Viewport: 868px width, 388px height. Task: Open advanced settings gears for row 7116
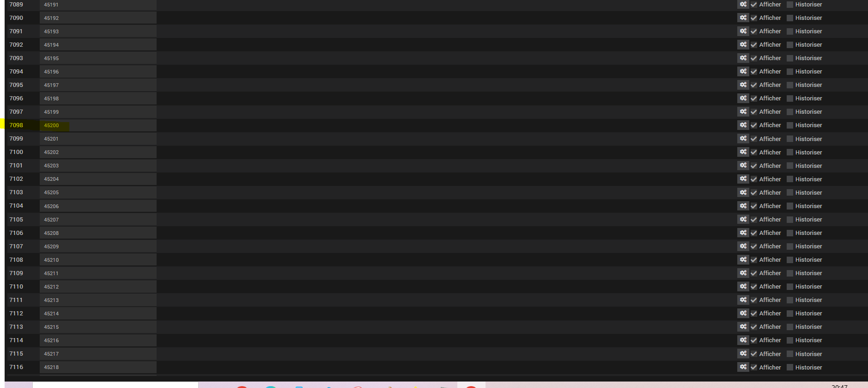[743, 367]
